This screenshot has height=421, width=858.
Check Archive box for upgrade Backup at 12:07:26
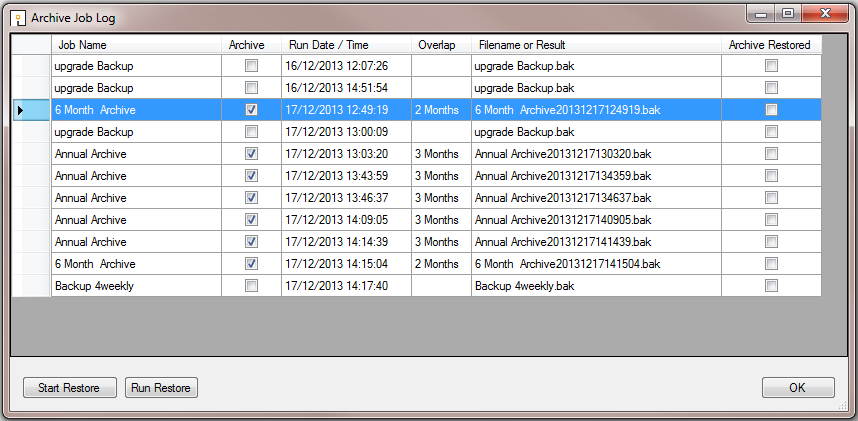tap(251, 66)
